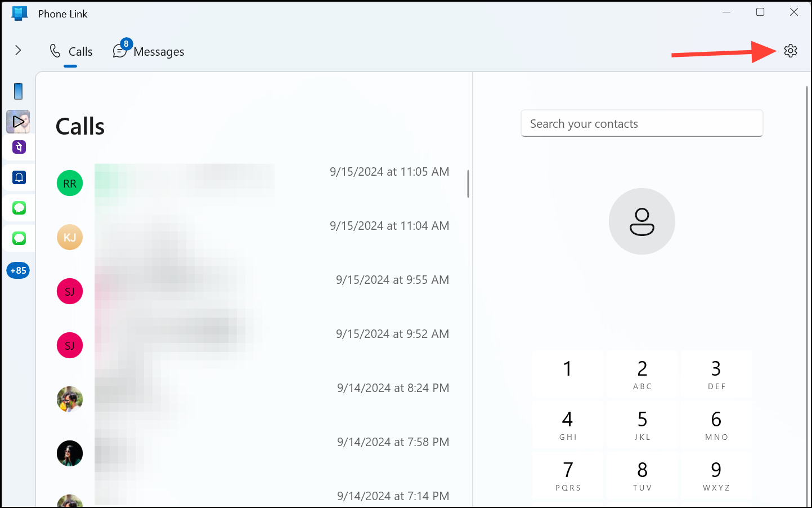Select the KJ contact avatar
This screenshot has height=508, width=812.
coord(69,237)
